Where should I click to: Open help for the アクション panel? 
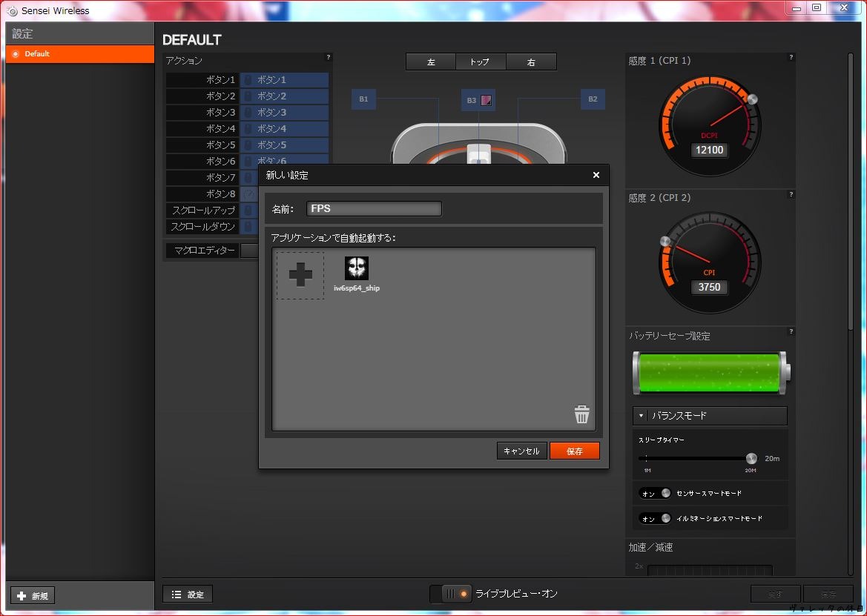329,57
